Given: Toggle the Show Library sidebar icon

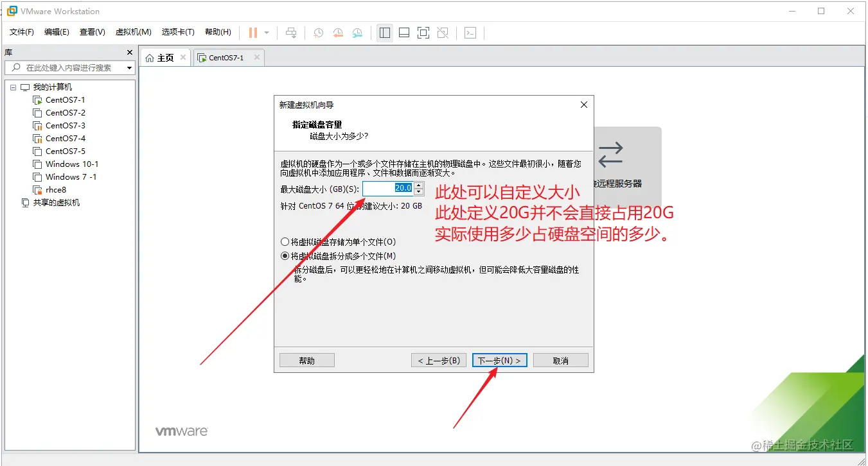Looking at the screenshot, I should point(385,33).
